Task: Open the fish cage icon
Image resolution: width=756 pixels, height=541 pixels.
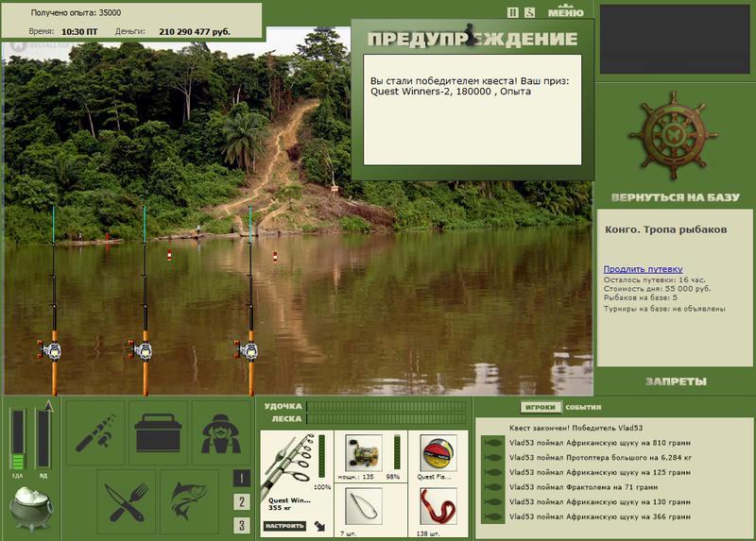Action: tap(189, 501)
